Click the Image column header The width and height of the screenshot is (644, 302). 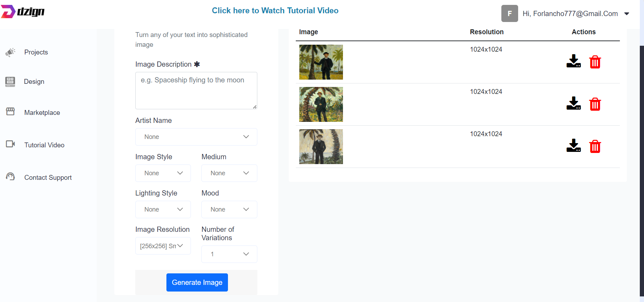308,32
